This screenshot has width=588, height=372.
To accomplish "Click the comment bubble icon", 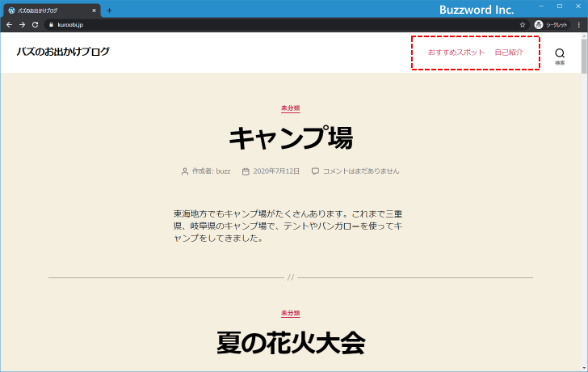I will pos(315,171).
